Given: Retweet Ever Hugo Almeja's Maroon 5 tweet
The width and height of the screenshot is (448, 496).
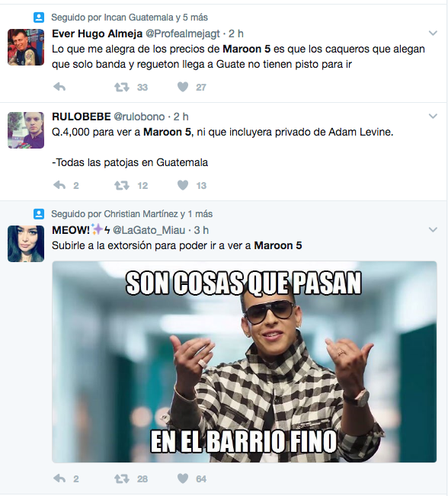Looking at the screenshot, I should point(122,87).
